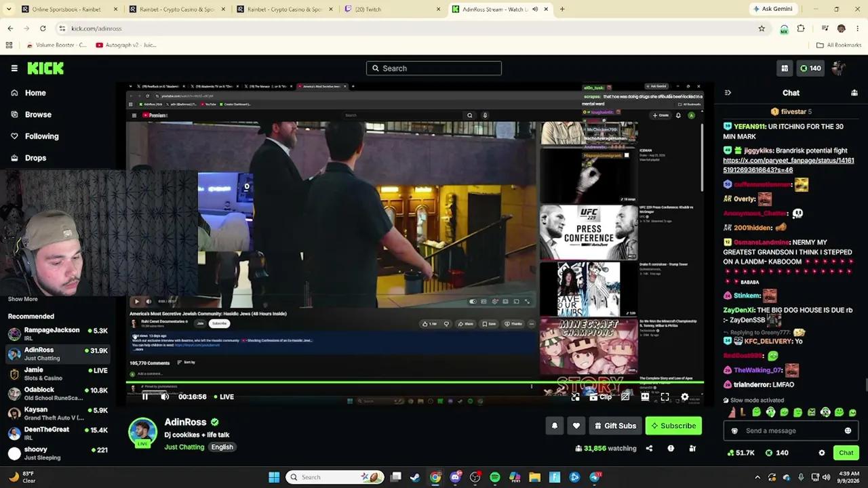Pause the live stream
The height and width of the screenshot is (488, 868).
pyautogui.click(x=144, y=396)
